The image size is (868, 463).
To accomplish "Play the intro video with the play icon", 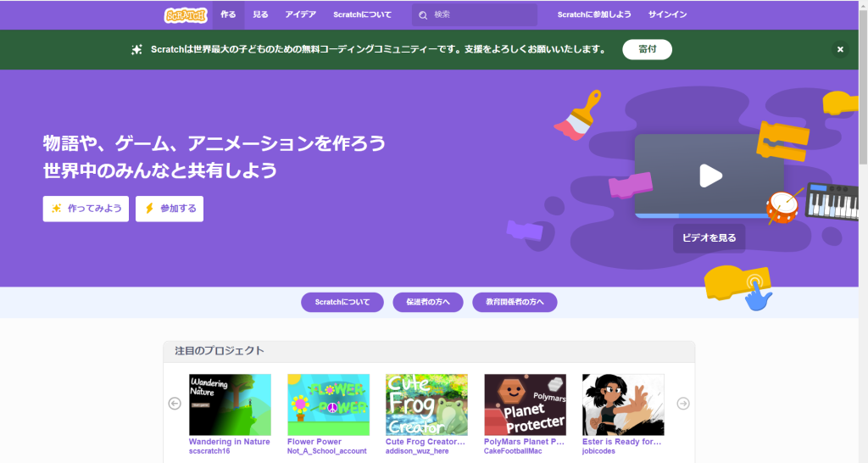I will click(x=709, y=176).
